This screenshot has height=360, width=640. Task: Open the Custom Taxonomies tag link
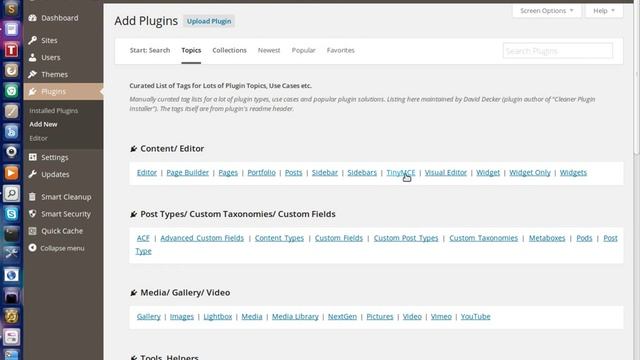click(483, 238)
